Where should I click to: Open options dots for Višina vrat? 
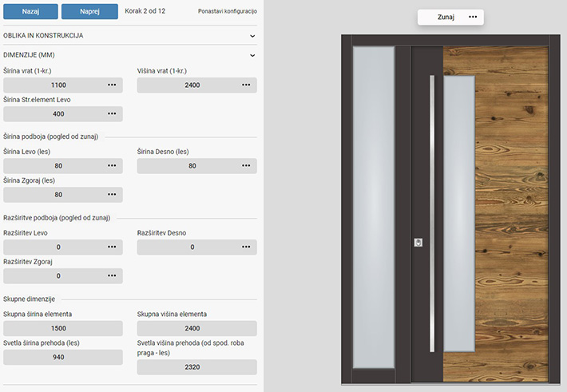click(x=245, y=85)
